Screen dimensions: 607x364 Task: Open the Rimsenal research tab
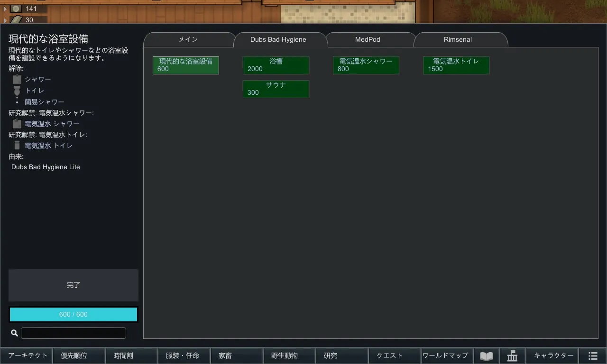click(x=458, y=40)
